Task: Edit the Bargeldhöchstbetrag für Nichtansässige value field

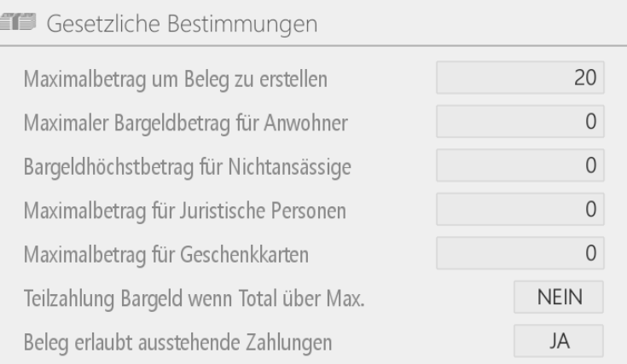Action: coord(520,165)
